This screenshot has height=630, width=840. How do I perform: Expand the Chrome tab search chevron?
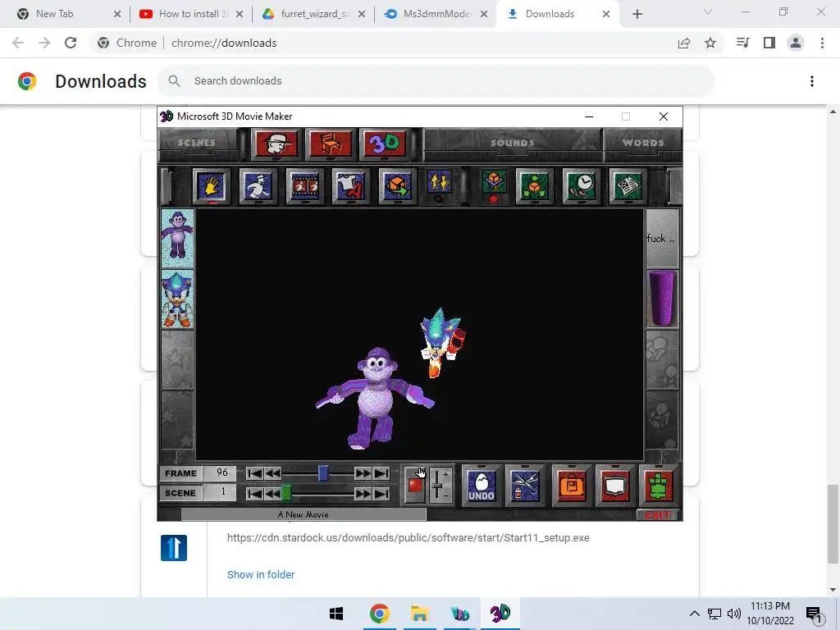tap(708, 12)
